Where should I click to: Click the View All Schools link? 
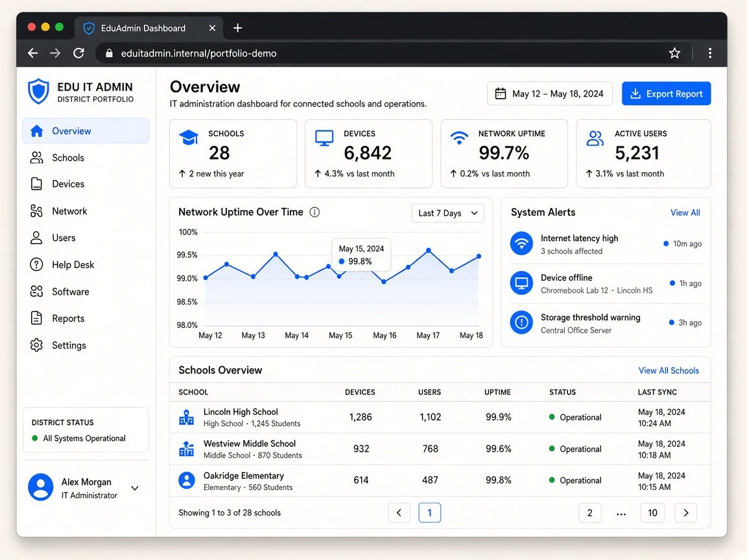(669, 371)
